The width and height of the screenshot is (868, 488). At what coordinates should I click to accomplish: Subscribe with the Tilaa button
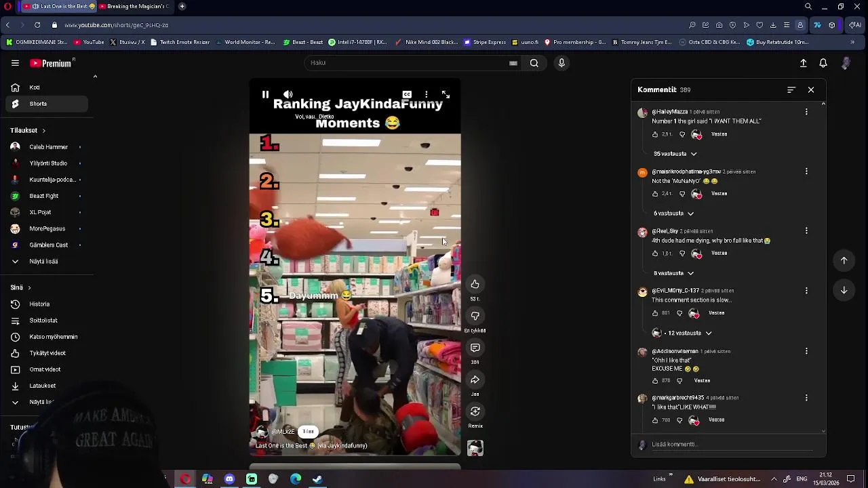pos(308,432)
